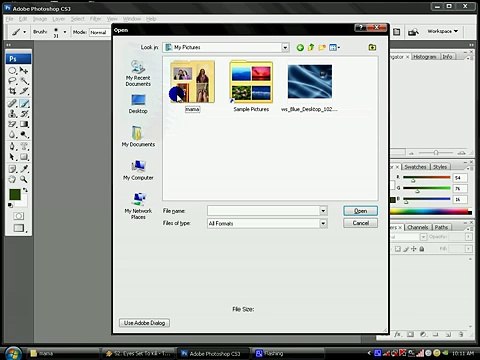Viewport: 480px width, 360px height.
Task: Create a new folder in Open dialog
Action: pyautogui.click(x=322, y=48)
